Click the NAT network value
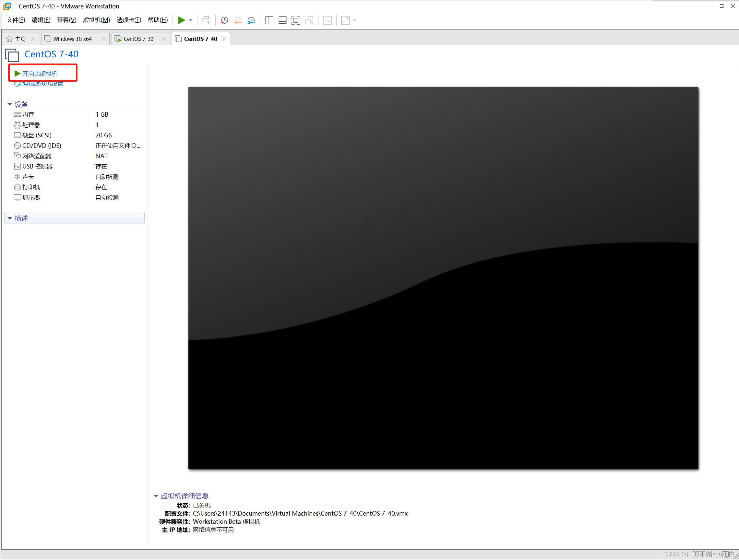 pos(101,156)
